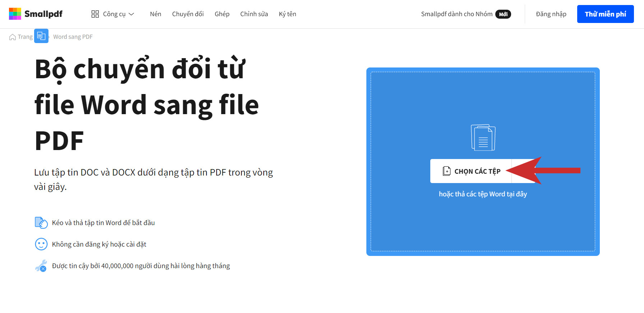Click the Smallpdf colorful logo
The height and width of the screenshot is (313, 644).
click(x=15, y=14)
